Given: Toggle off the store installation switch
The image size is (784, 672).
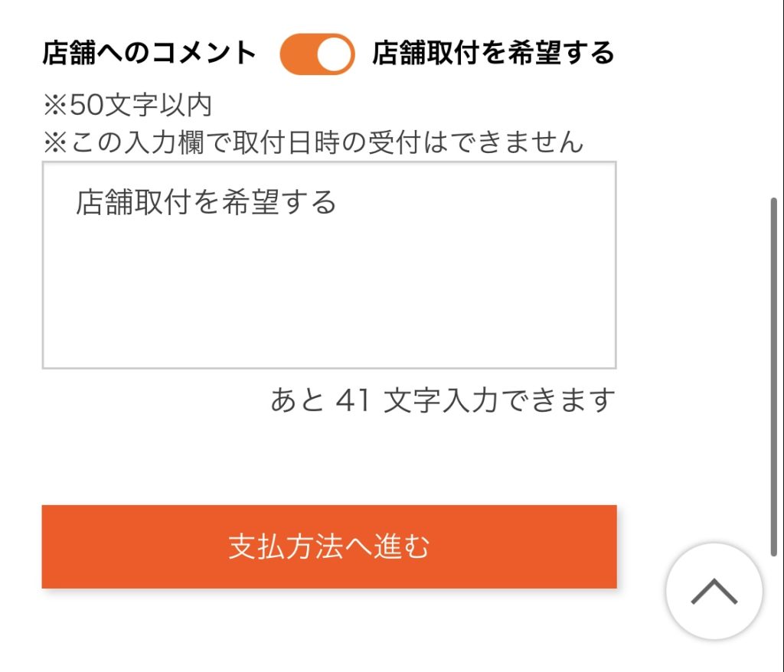Looking at the screenshot, I should pos(317,54).
